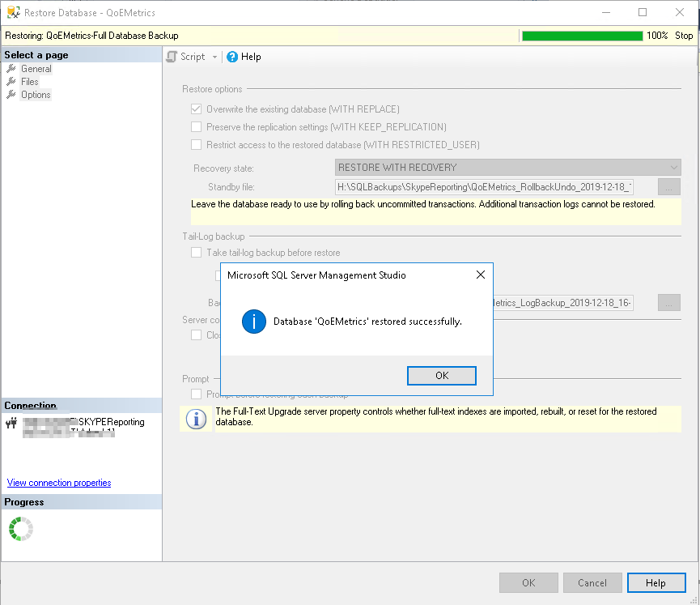Screen dimensions: 700x605
Task: Click 'Database QoEMetrics restored successfully' message
Action: [367, 322]
